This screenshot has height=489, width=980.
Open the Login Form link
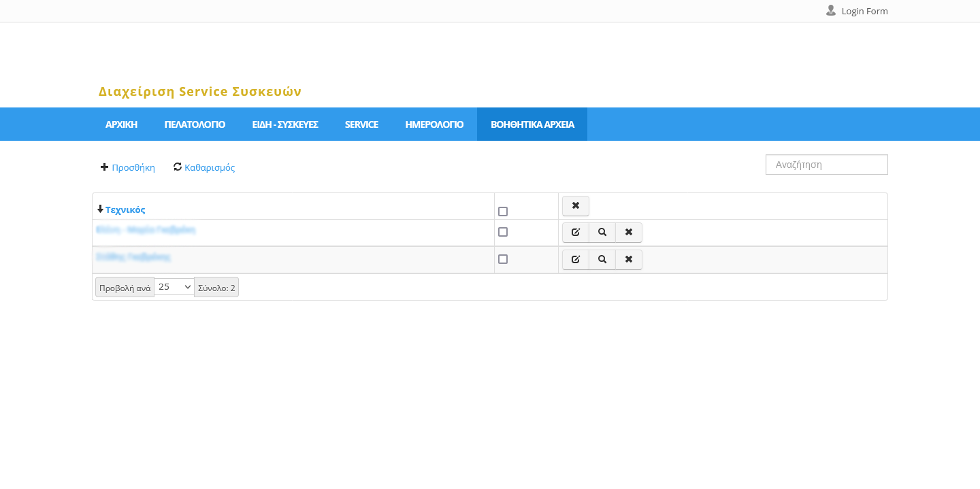coord(864,12)
